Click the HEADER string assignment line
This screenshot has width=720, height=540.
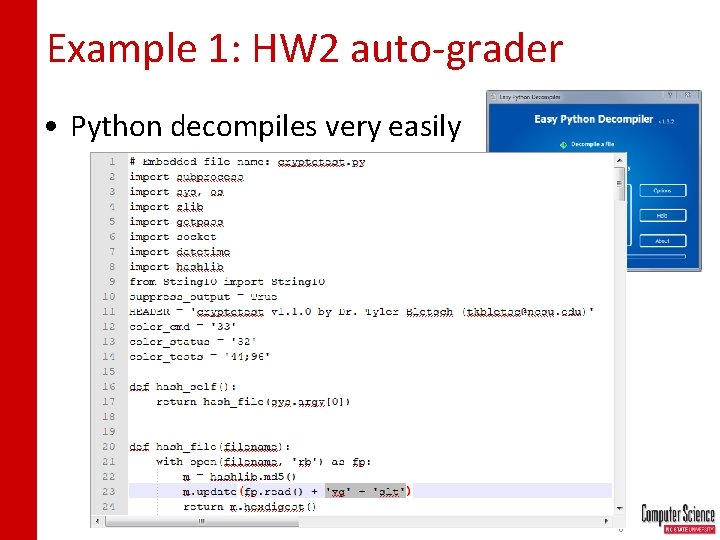coord(361,312)
